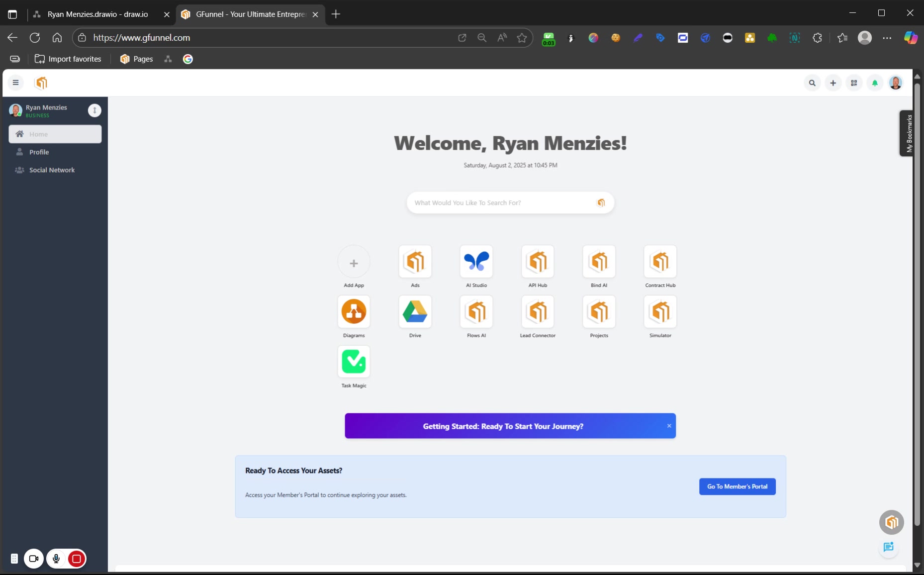Switch to the Ryan Menzies.drawio tab
Viewport: 924px width, 575px height.
pos(97,14)
